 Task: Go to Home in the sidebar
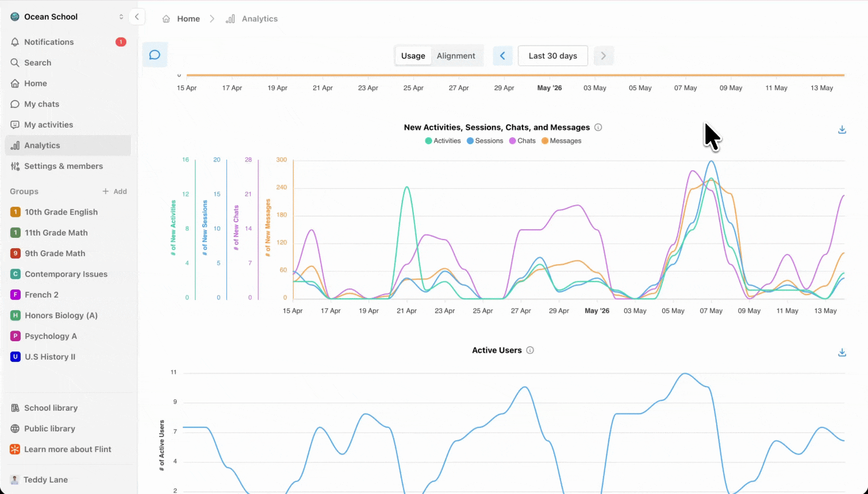[x=68, y=83]
